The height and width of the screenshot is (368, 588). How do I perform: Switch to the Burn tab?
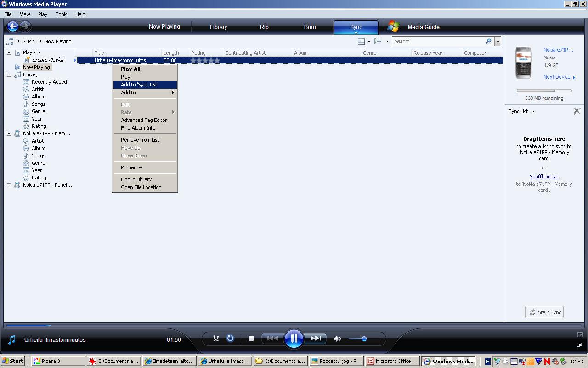point(310,27)
